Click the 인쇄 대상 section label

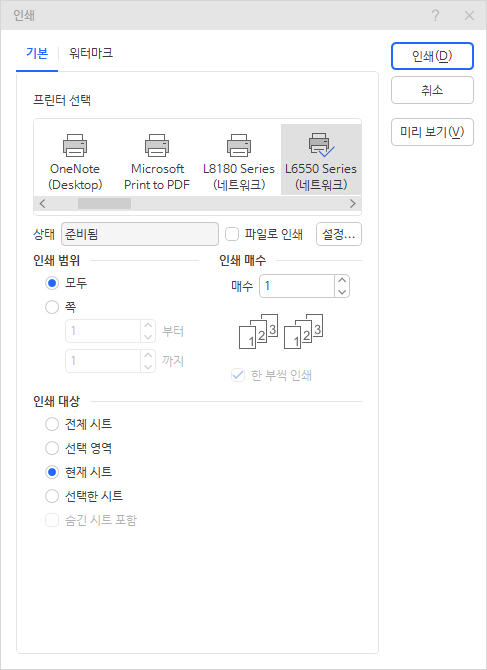point(56,401)
